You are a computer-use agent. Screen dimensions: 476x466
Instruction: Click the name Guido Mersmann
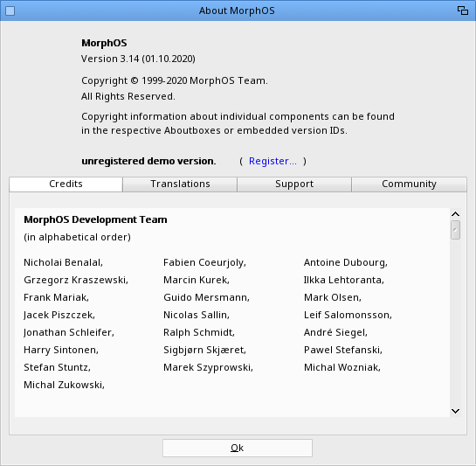click(x=206, y=297)
